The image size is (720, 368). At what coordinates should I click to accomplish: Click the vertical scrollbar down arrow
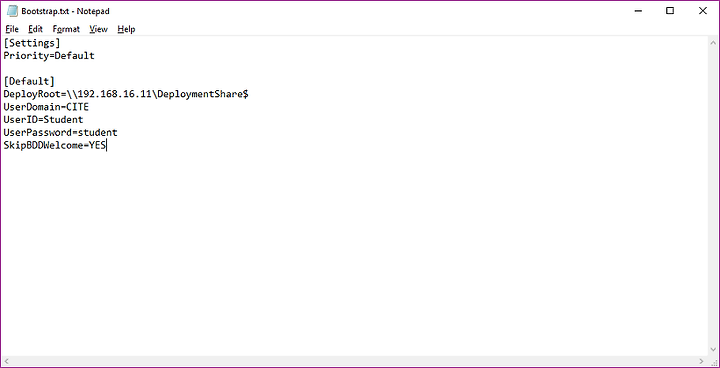[714, 351]
